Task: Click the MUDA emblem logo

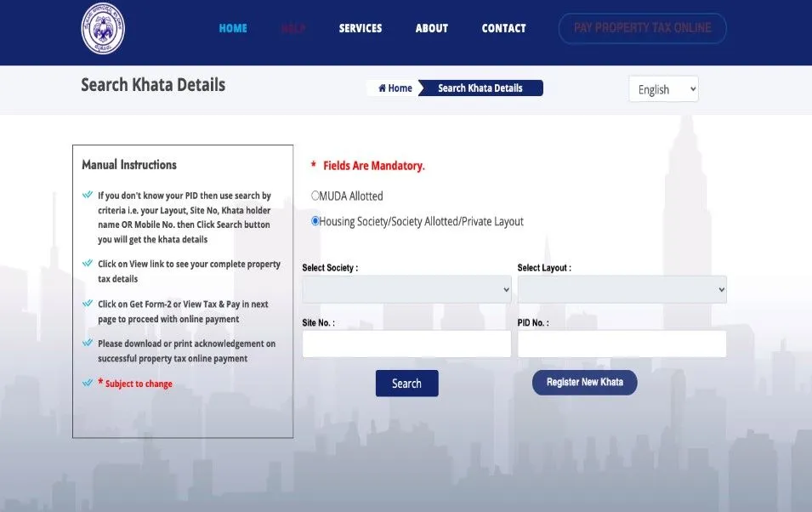Action: pyautogui.click(x=103, y=29)
